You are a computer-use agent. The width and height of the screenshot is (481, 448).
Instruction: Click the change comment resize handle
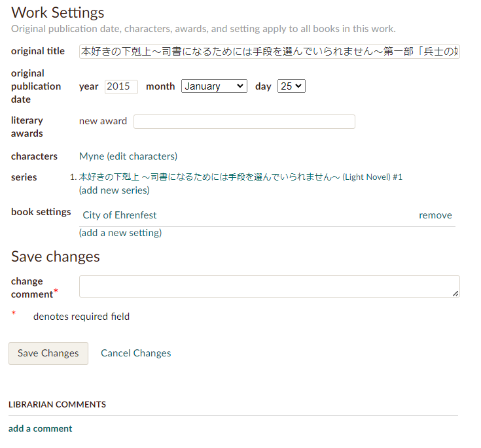455,294
